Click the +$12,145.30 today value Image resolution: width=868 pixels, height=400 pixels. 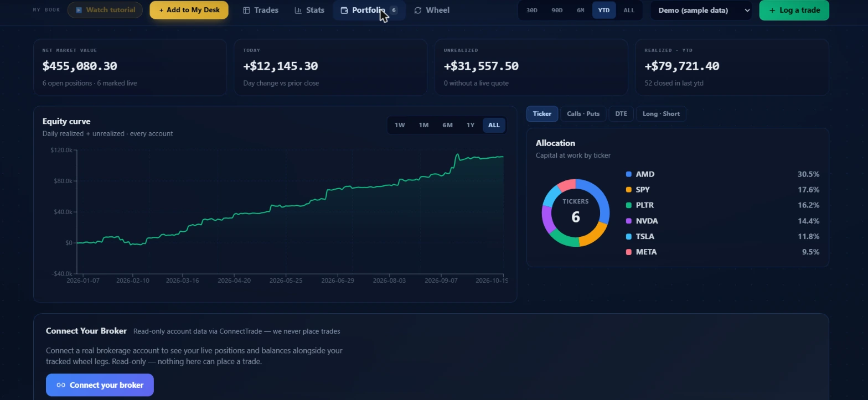(x=281, y=66)
